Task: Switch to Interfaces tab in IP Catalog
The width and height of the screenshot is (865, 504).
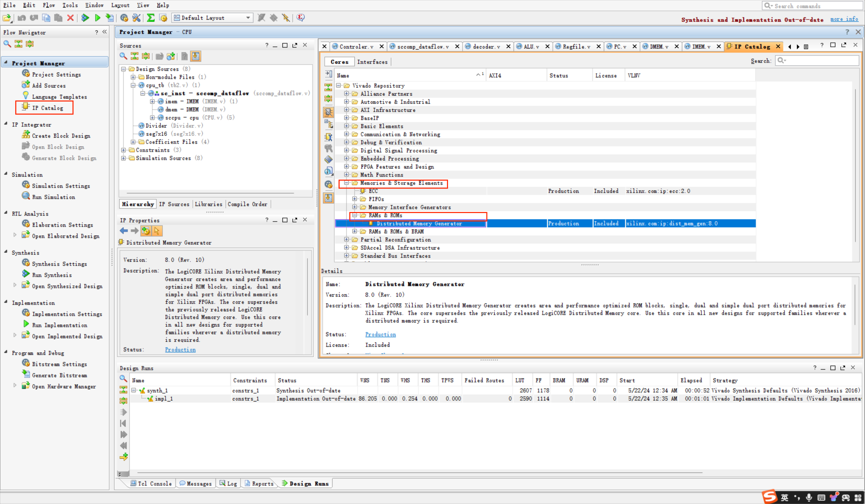Action: (372, 62)
